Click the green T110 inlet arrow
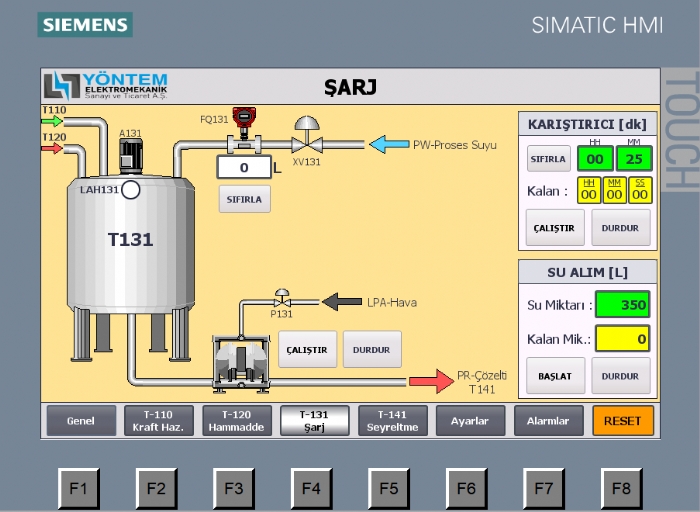700x512 pixels. click(52, 121)
